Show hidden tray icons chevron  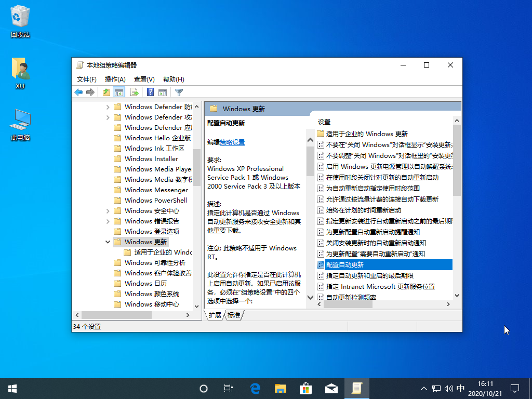(x=424, y=389)
